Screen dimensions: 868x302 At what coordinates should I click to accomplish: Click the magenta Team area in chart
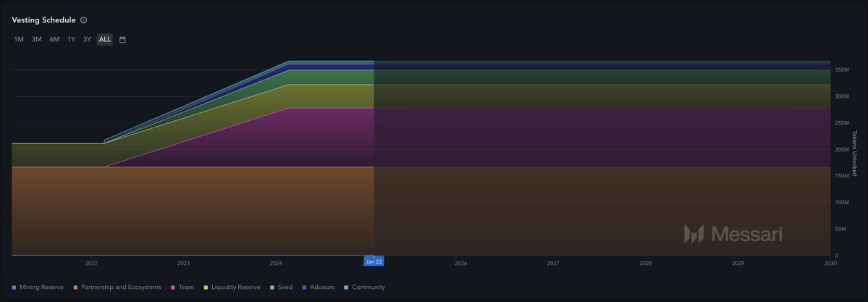click(290, 138)
